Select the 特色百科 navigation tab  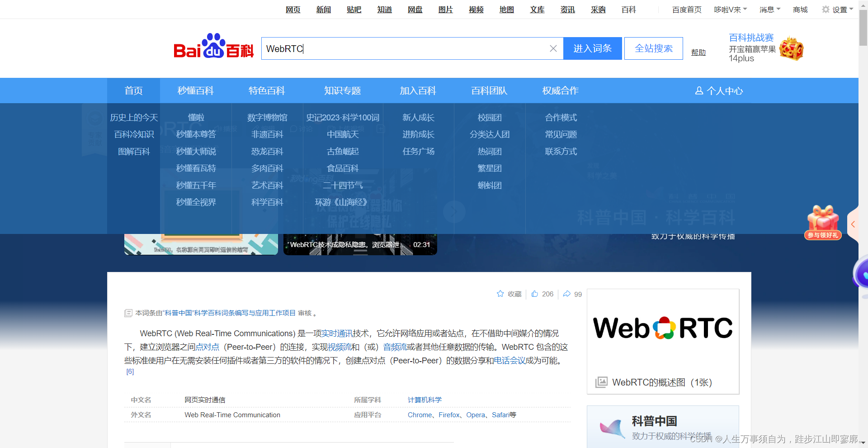267,91
